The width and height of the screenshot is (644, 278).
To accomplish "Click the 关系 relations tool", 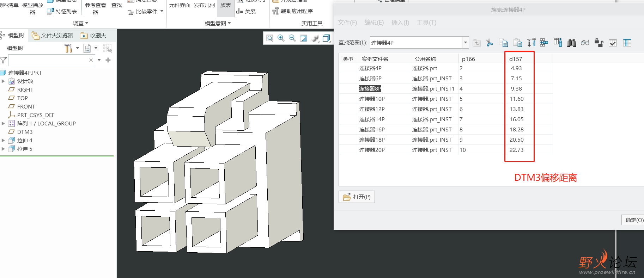I will 246,11.
